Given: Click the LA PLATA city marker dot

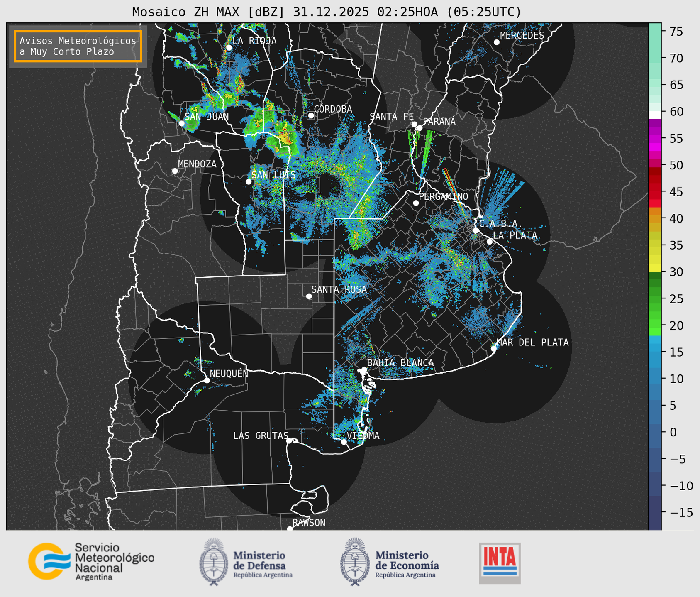Looking at the screenshot, I should point(490,242).
